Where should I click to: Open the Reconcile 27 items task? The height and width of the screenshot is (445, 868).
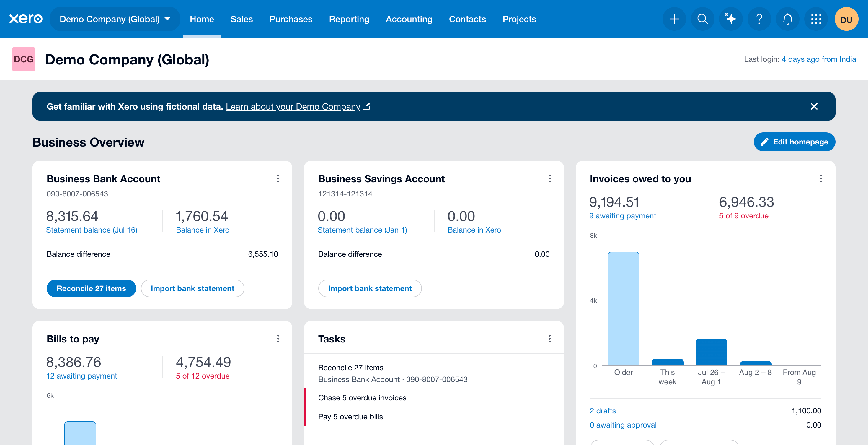[434, 373]
